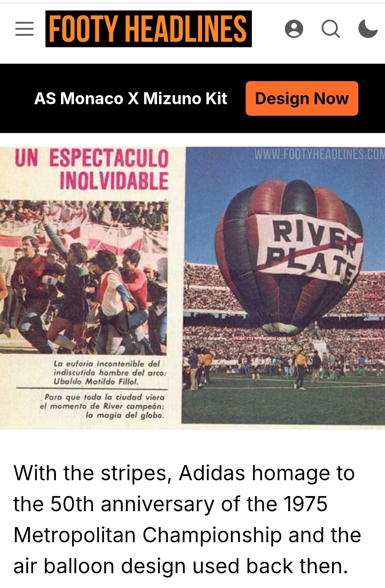Click the Footy Headlines logo

click(x=149, y=29)
